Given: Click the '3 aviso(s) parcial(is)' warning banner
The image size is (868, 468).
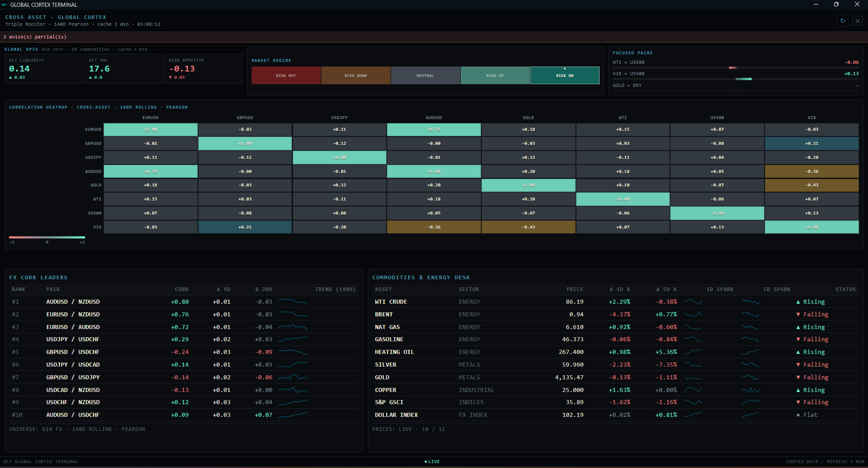Looking at the screenshot, I should tap(434, 37).
